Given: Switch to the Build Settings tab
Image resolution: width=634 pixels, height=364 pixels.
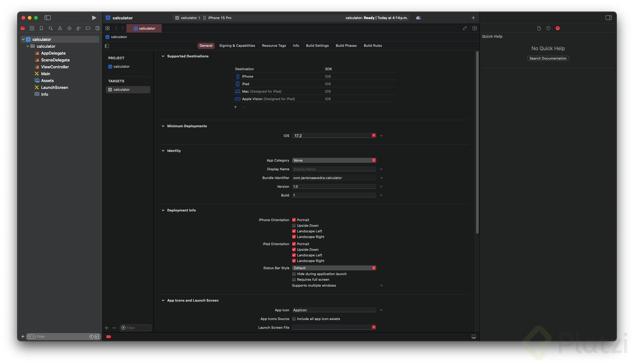Looking at the screenshot, I should pos(317,46).
